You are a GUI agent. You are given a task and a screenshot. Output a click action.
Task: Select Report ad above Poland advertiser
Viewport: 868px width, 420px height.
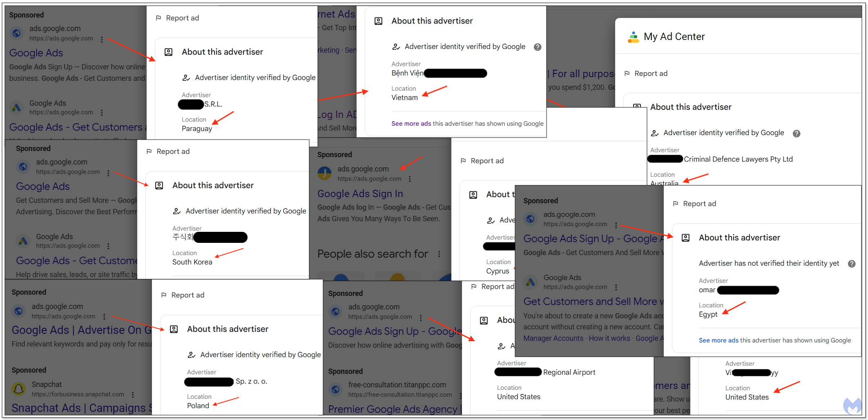pyautogui.click(x=187, y=295)
